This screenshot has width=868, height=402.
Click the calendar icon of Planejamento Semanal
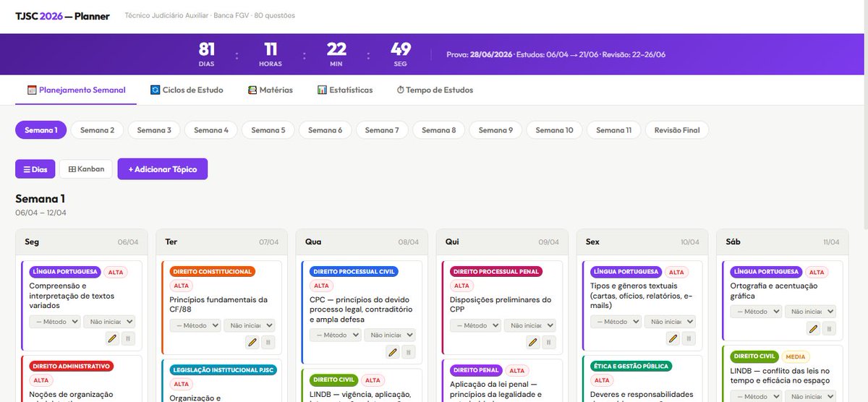click(x=32, y=90)
